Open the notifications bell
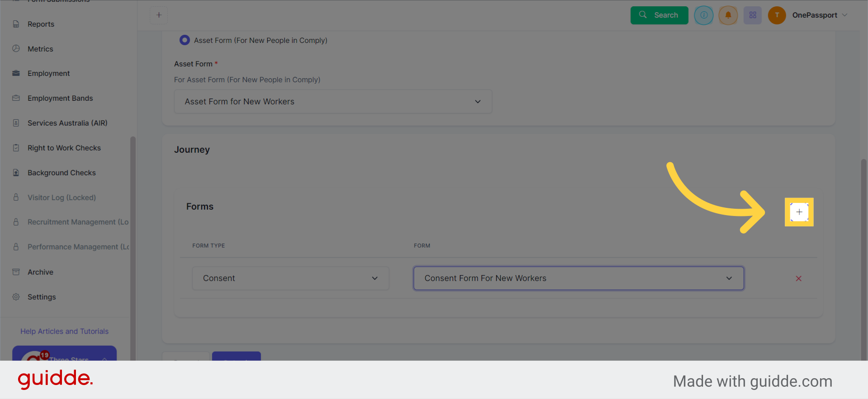The width and height of the screenshot is (868, 399). click(x=728, y=15)
